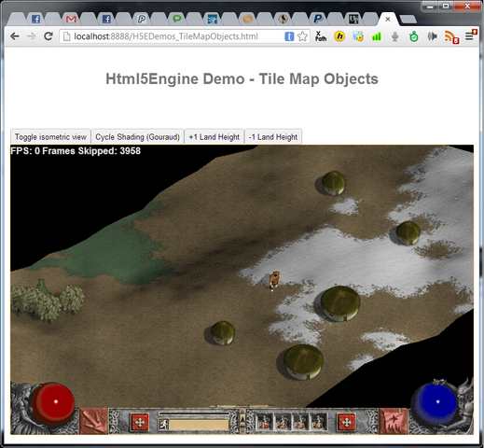Click the yellow 'h' extension icon
This screenshot has width=484, height=448.
339,36
